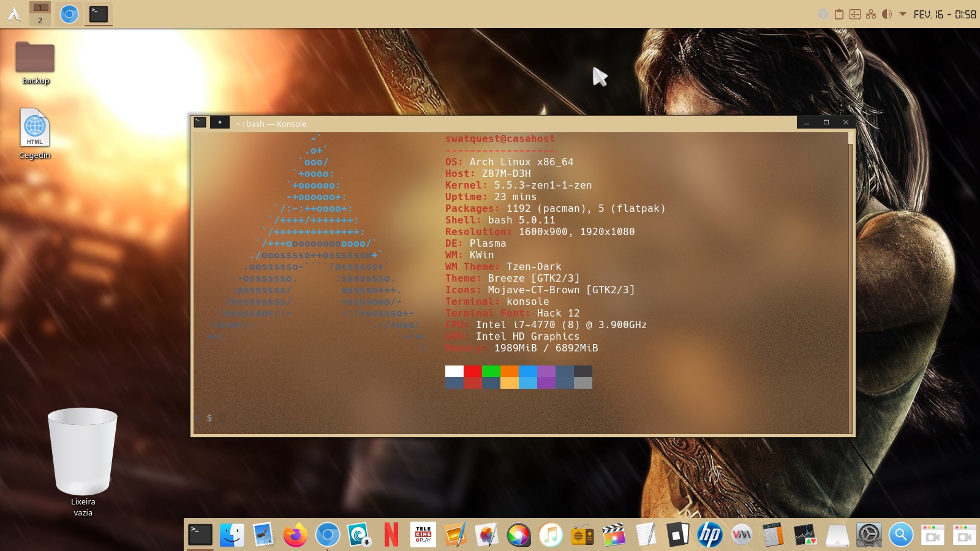Open the audio volume tray icon
The image size is (980, 551).
887,14
